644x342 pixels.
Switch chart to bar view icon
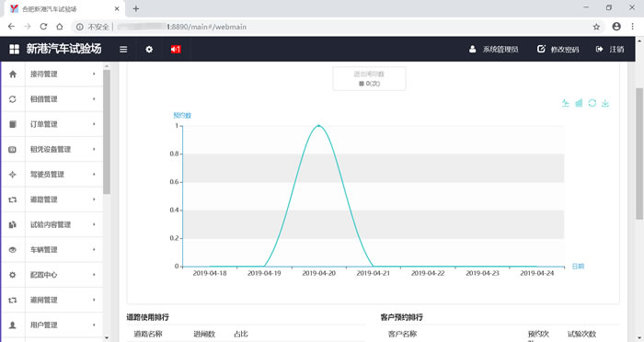[x=579, y=103]
